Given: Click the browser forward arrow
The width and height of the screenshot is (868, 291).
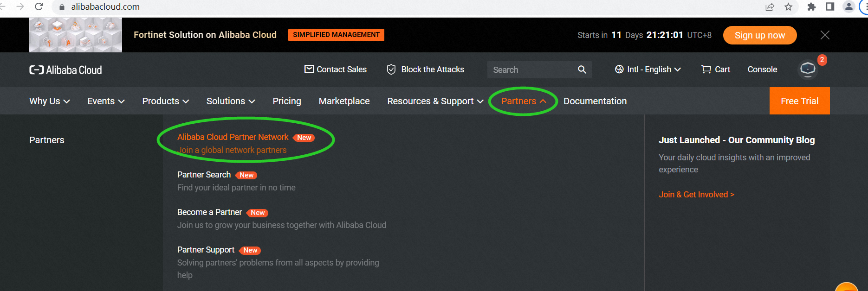Looking at the screenshot, I should point(20,6).
